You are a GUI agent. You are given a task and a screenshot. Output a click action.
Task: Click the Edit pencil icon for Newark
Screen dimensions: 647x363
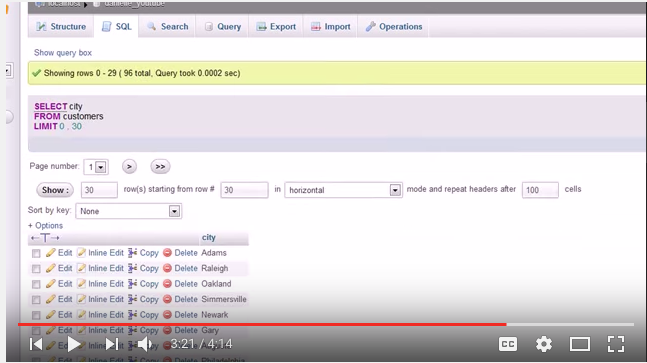pyautogui.click(x=51, y=315)
